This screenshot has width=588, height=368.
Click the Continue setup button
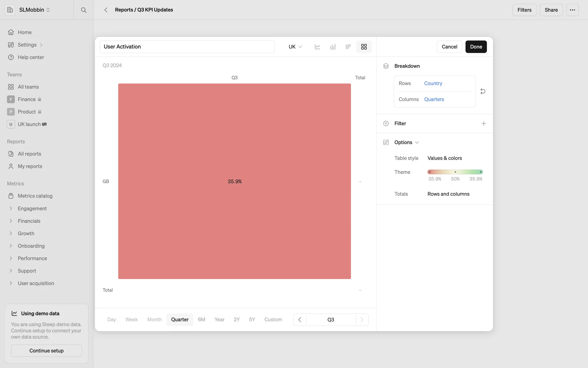point(47,351)
